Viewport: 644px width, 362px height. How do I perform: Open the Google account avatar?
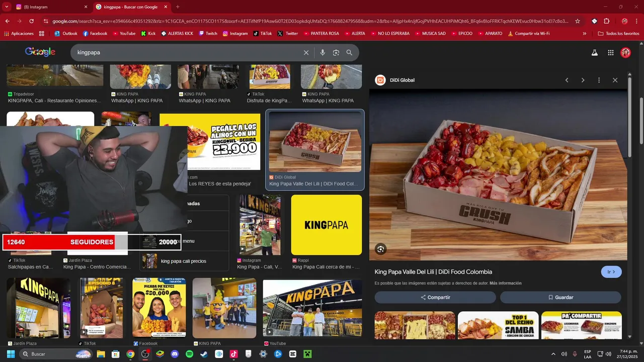click(625, 53)
